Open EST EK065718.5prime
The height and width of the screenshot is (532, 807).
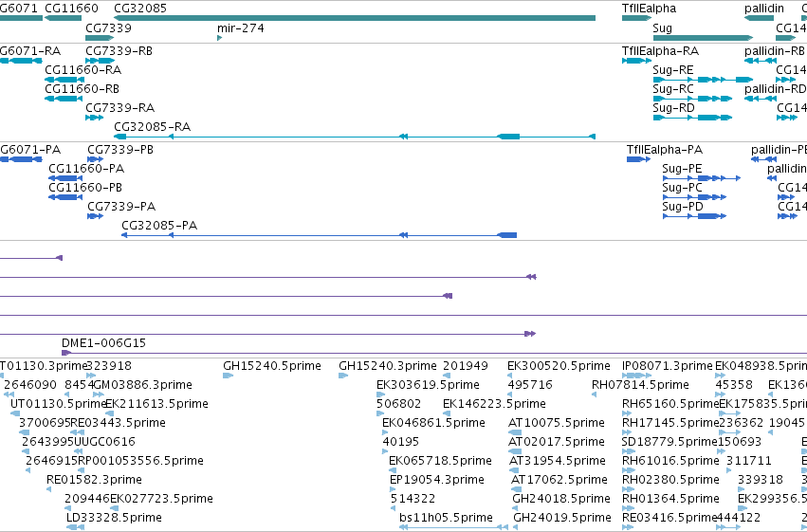440,462
